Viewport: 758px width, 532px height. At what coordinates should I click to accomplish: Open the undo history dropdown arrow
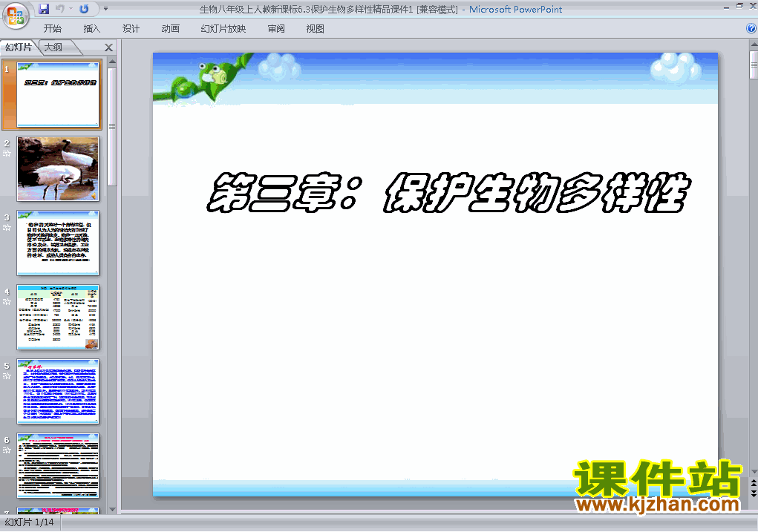pos(71,9)
